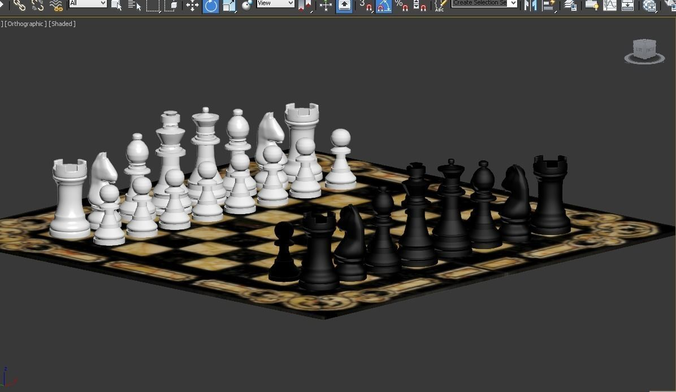Click the Mirror tool icon
Image resolution: width=676 pixels, height=392 pixels.
pos(530,6)
